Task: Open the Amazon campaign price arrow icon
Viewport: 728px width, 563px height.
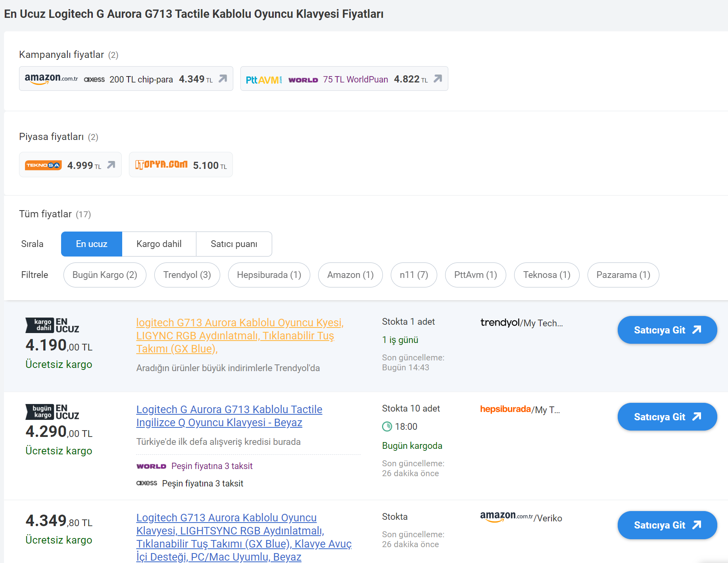Action: [223, 79]
